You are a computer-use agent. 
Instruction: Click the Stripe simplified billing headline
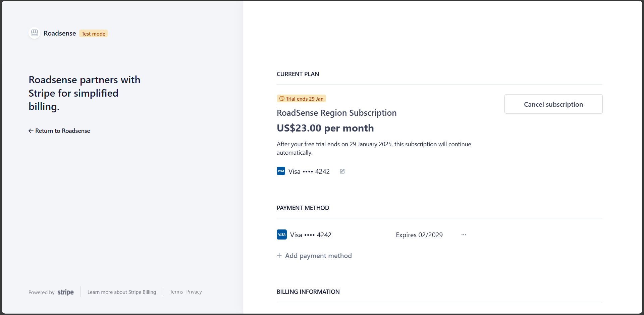point(84,93)
